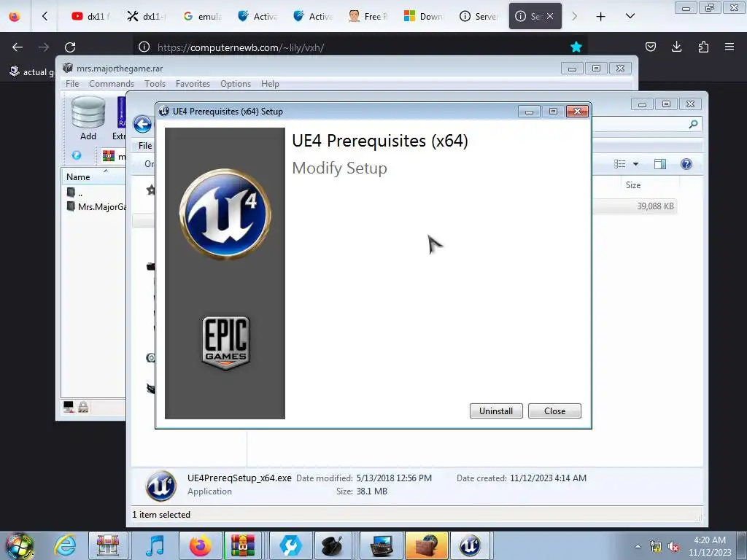Click the muted volume icon in the tray
The image size is (747, 560).
[673, 547]
